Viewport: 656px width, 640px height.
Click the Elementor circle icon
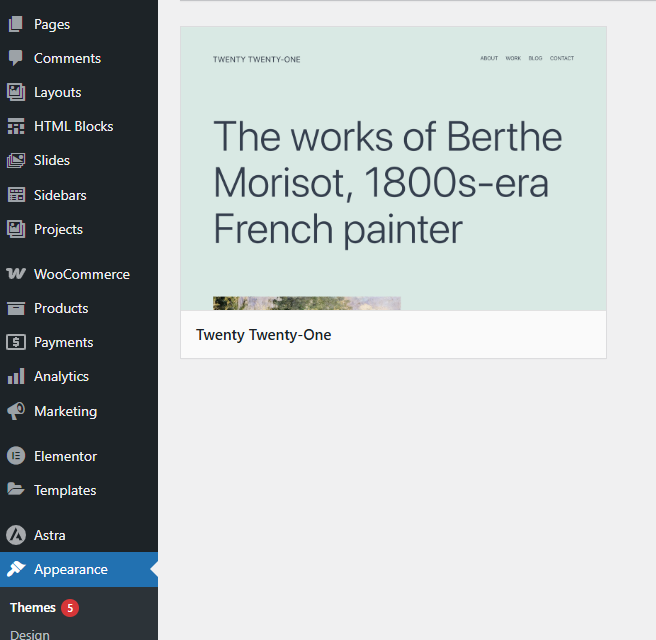(15, 456)
